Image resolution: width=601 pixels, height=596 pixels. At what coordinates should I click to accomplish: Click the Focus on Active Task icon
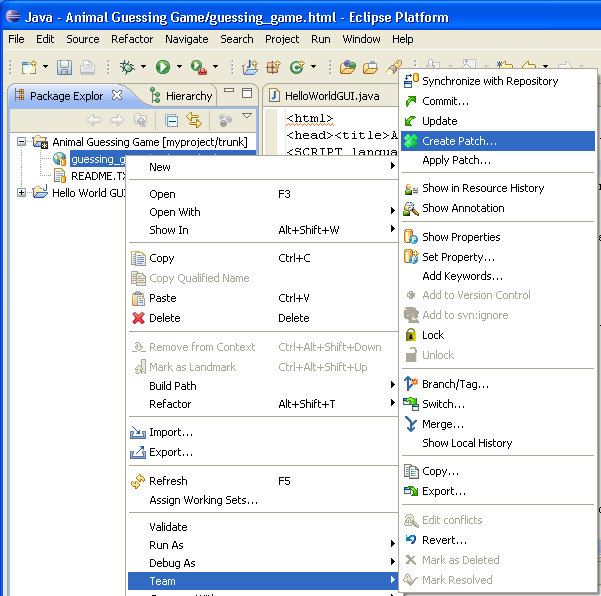tap(225, 120)
